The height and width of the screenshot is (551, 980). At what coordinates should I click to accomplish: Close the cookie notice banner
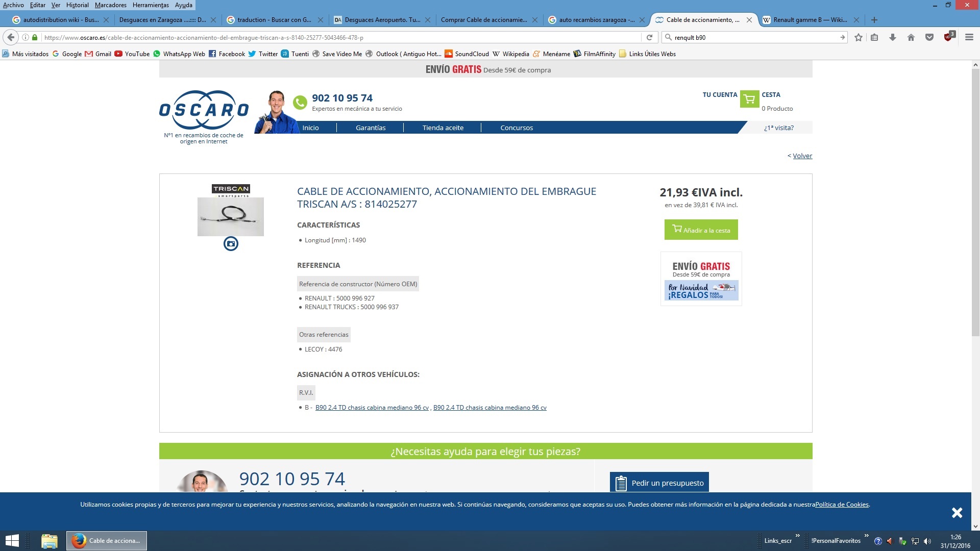[957, 513]
